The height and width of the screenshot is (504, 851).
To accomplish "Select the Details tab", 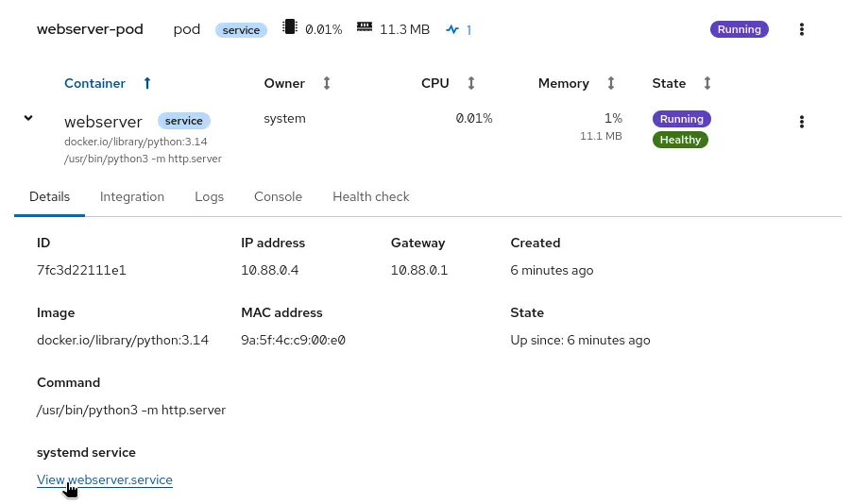I will click(49, 197).
